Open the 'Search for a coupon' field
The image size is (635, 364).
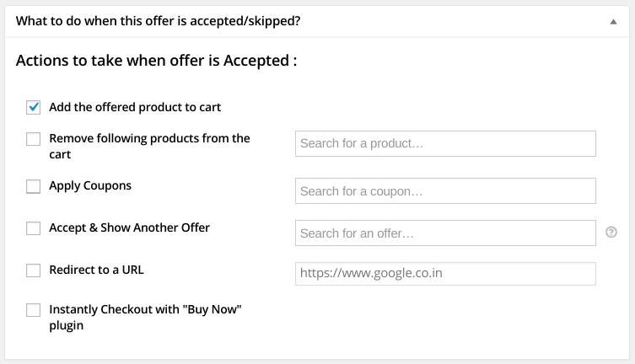[445, 191]
